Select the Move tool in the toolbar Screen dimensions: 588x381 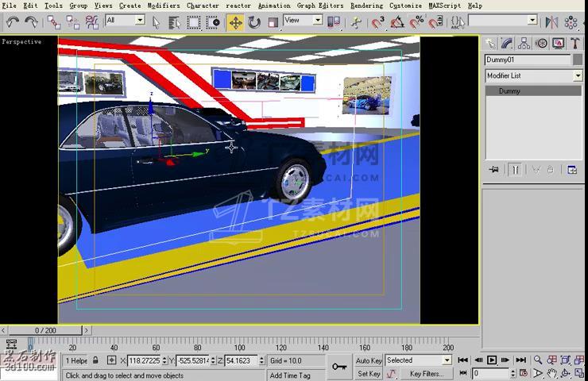click(235, 22)
